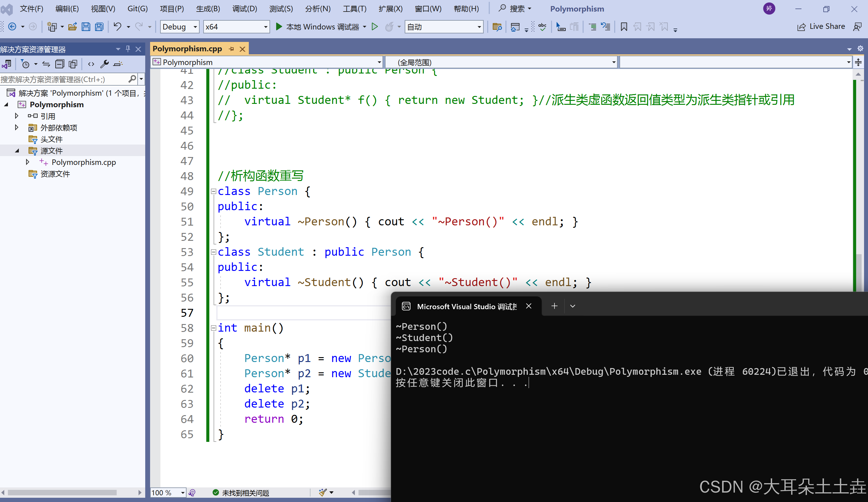Start without debugging using hollow green arrow
Image resolution: width=868 pixels, height=502 pixels.
pyautogui.click(x=375, y=26)
